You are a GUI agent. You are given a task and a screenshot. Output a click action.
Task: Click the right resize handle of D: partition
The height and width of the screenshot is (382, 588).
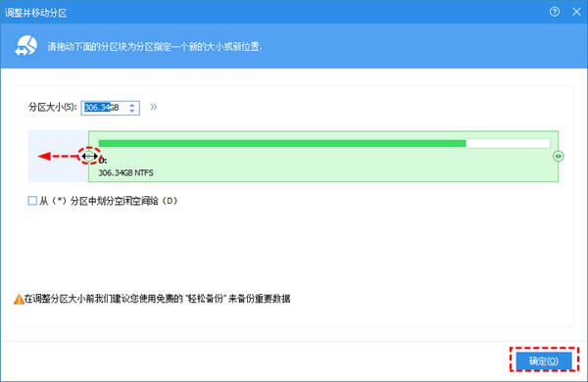coord(558,156)
